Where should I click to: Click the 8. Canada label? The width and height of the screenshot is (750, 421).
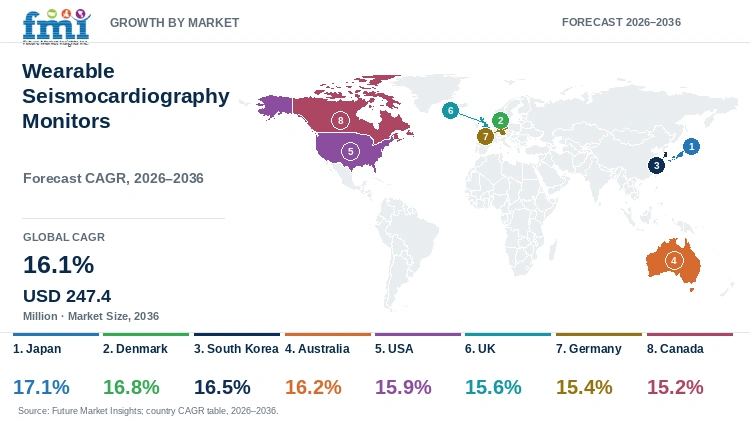675,349
